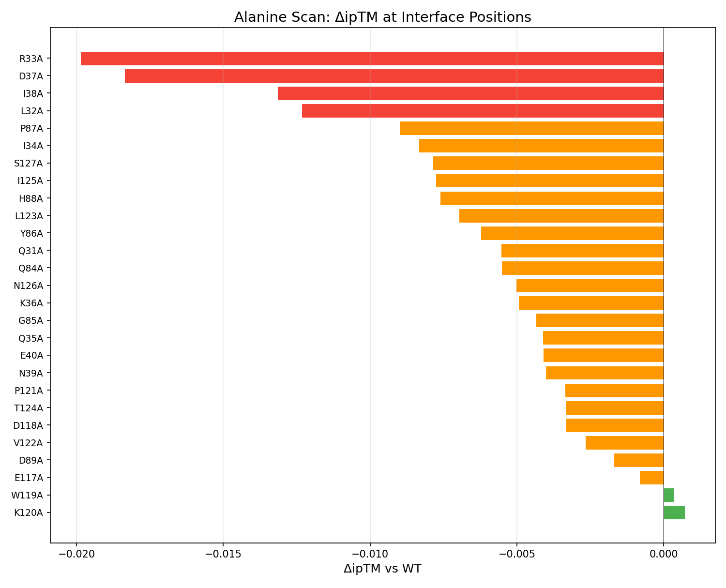Select the orange P87A bar
This screenshot has width=726, height=588.
pyautogui.click(x=531, y=128)
